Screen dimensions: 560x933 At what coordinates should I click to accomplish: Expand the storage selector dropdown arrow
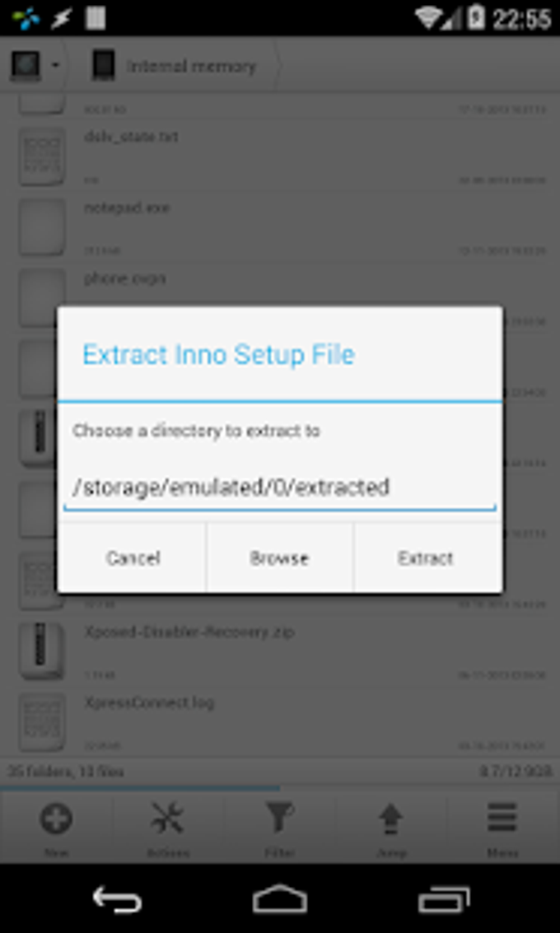54,64
